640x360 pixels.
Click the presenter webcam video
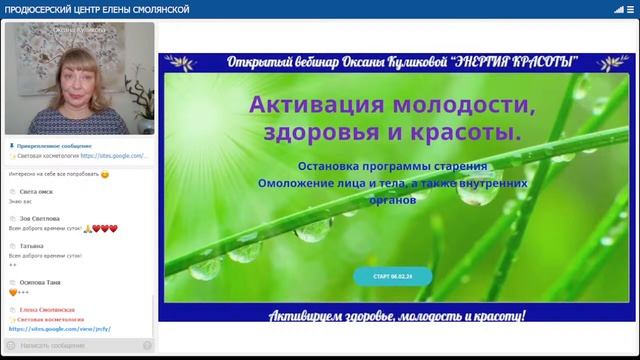click(x=80, y=78)
